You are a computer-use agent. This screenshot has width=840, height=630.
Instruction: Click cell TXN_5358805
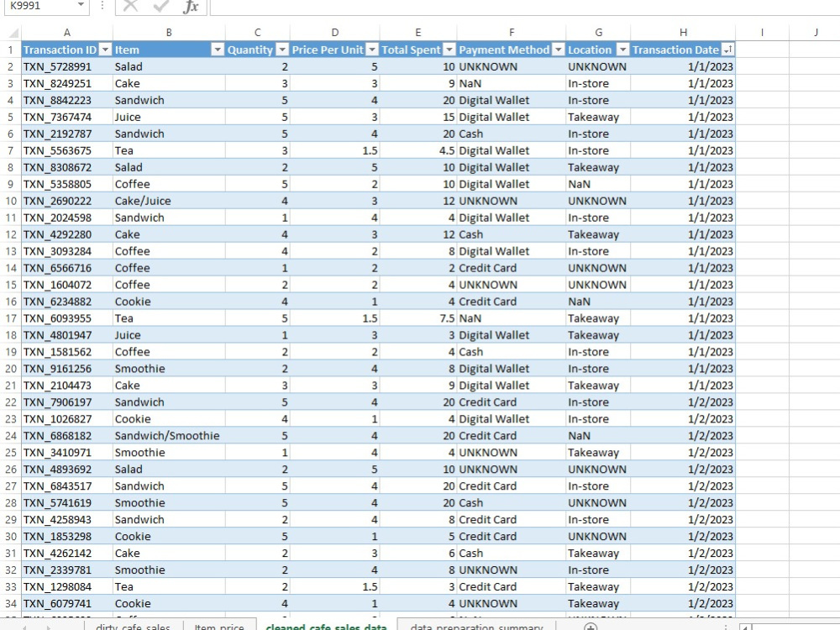[x=67, y=184]
